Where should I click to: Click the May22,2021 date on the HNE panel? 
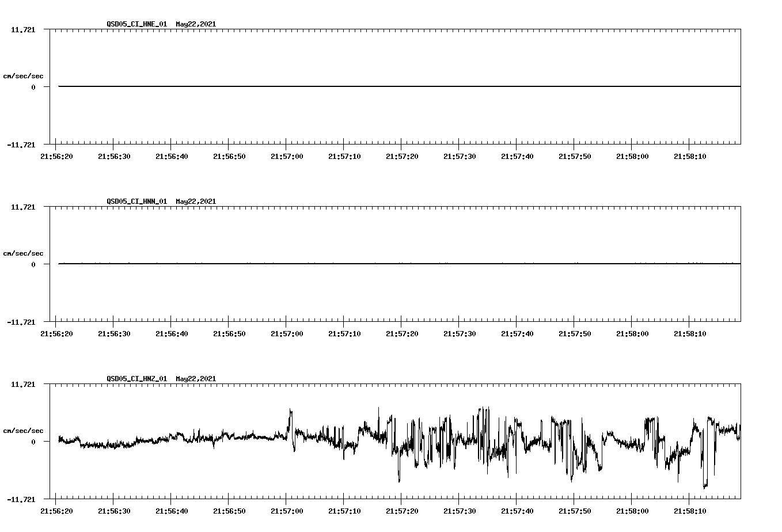195,24
